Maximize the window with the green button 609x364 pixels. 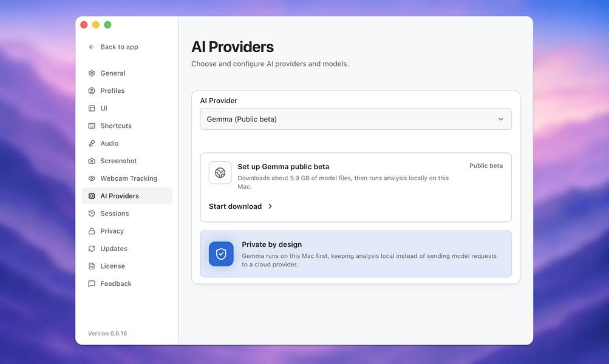[107, 25]
